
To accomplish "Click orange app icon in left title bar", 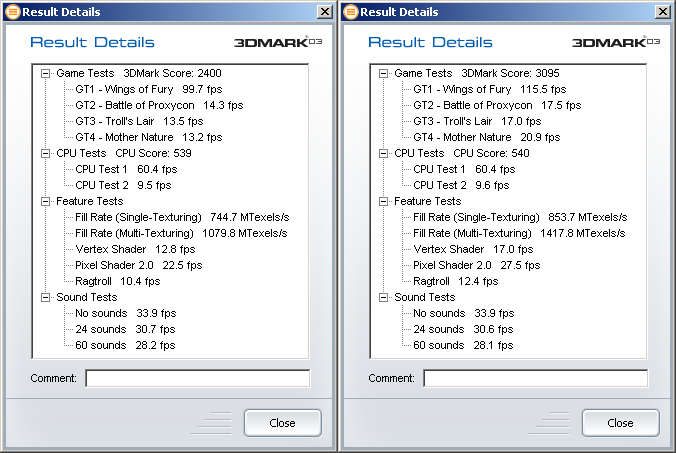I will (x=13, y=12).
